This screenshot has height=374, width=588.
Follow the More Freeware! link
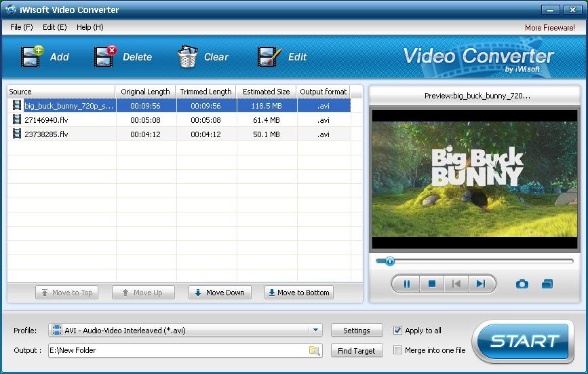click(x=550, y=27)
